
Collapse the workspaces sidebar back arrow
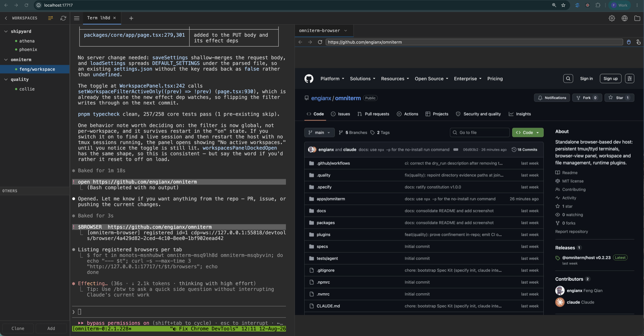pyautogui.click(x=6, y=18)
